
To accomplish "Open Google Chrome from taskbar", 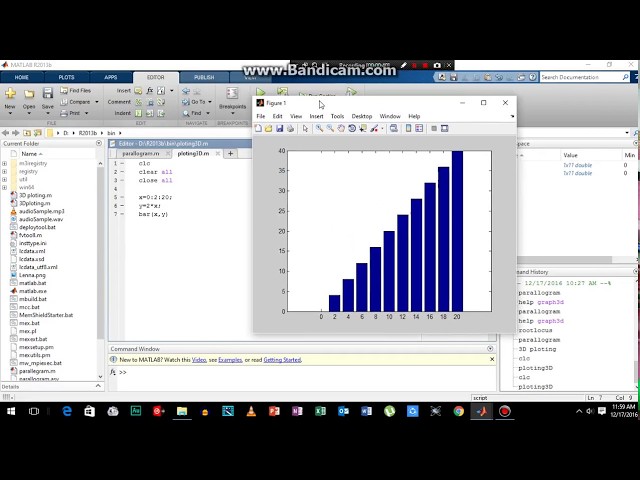I will pos(459,411).
